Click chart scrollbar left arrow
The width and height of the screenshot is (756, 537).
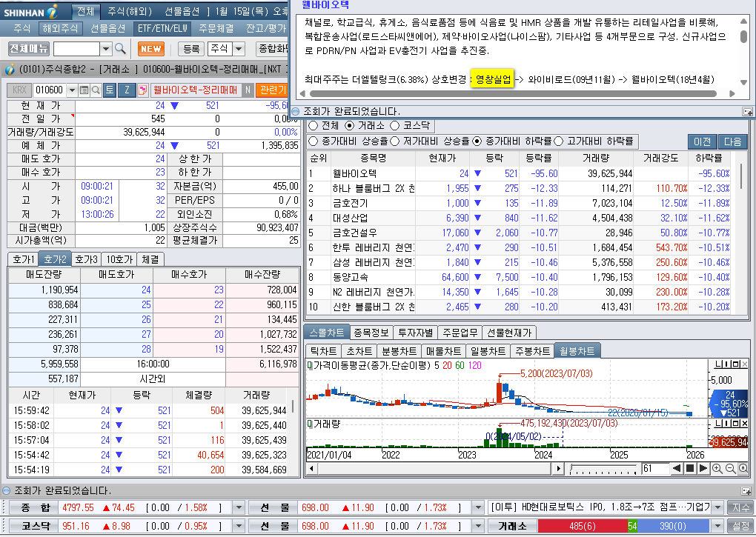tap(311, 468)
